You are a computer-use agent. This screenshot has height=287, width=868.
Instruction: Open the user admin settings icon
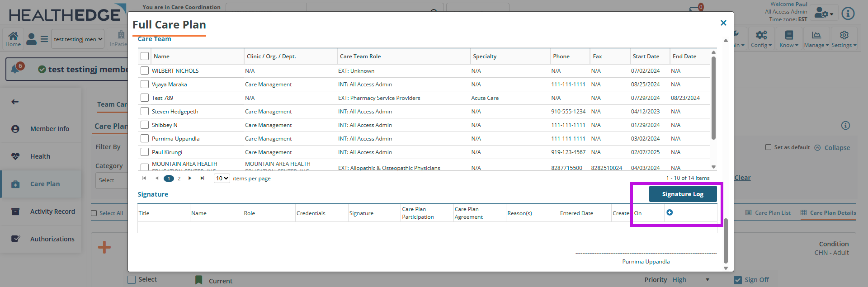(x=823, y=13)
